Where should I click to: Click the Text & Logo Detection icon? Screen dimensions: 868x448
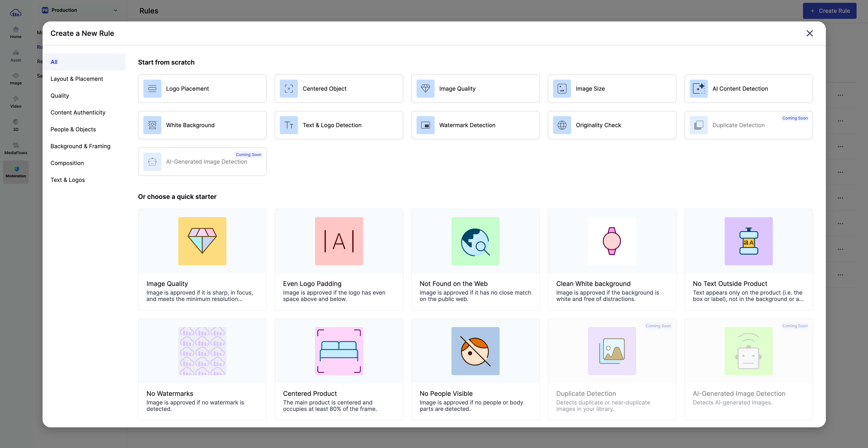click(x=289, y=125)
